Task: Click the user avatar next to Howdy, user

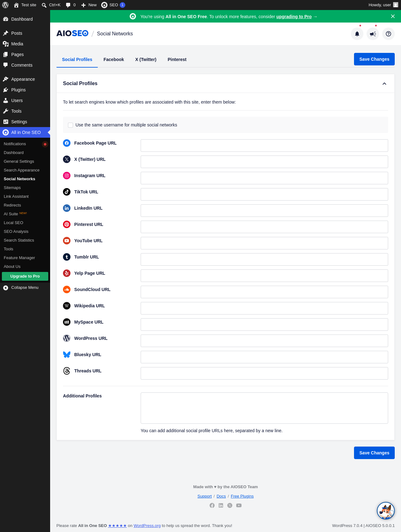Action: pyautogui.click(x=396, y=5)
